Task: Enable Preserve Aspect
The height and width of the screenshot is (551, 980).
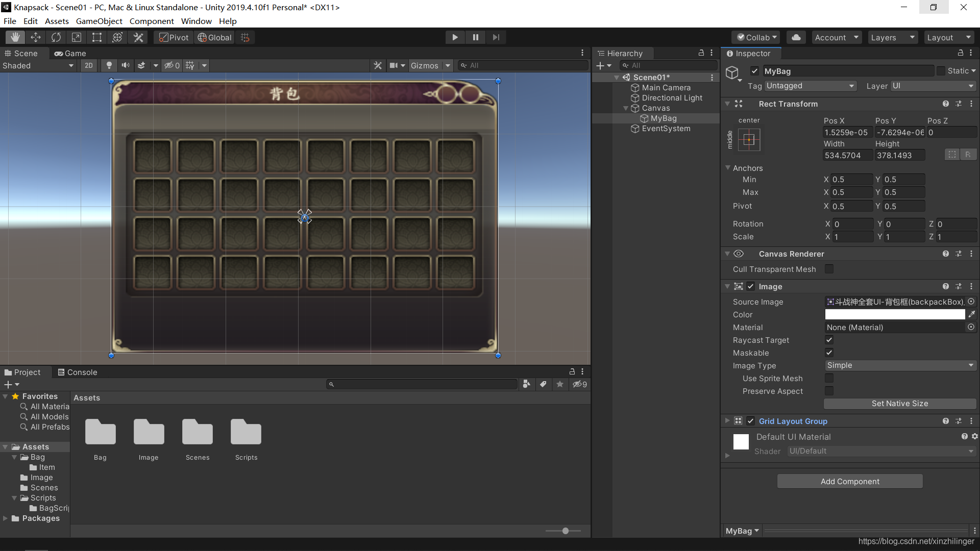Action: click(829, 391)
